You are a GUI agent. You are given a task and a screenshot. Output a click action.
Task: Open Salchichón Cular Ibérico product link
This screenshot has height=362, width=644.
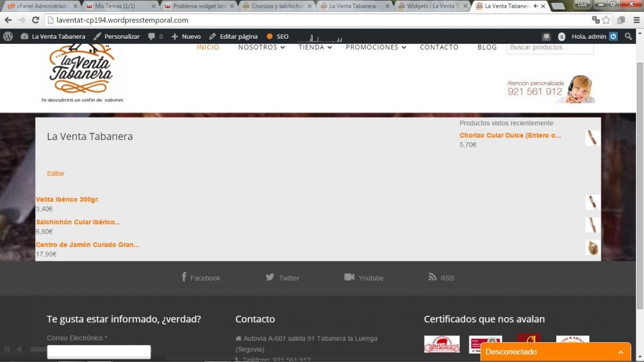[x=78, y=222]
